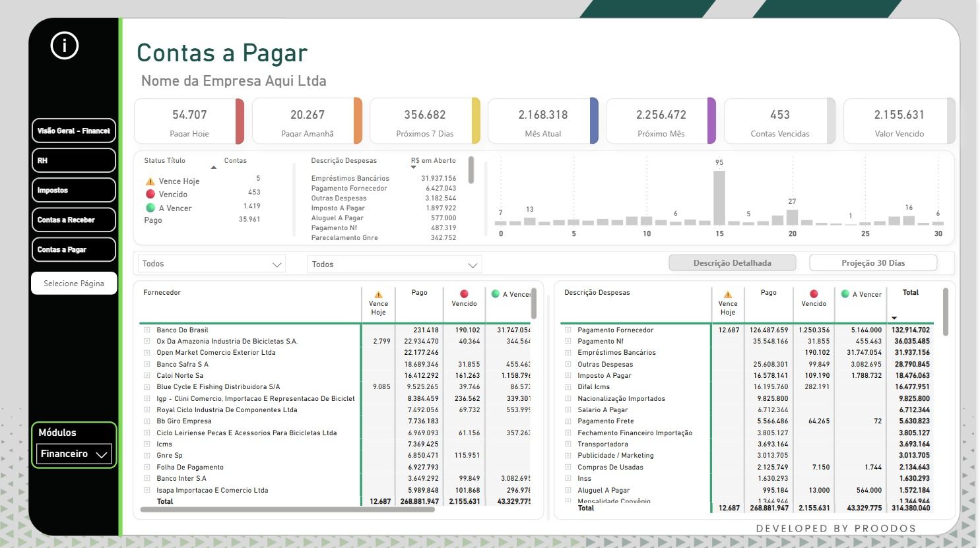This screenshot has height=548, width=980.
Task: Expand the Pagamento Fornecedor expense row
Action: click(x=568, y=330)
